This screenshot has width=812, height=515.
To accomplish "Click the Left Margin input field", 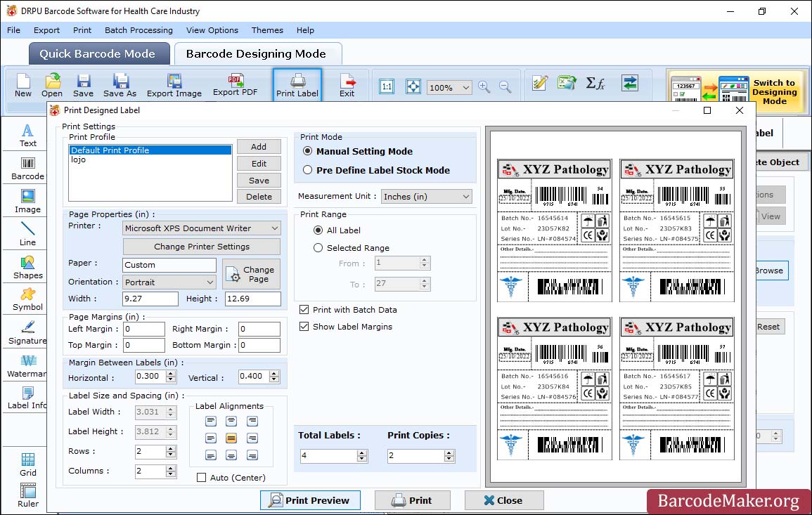I will click(144, 330).
